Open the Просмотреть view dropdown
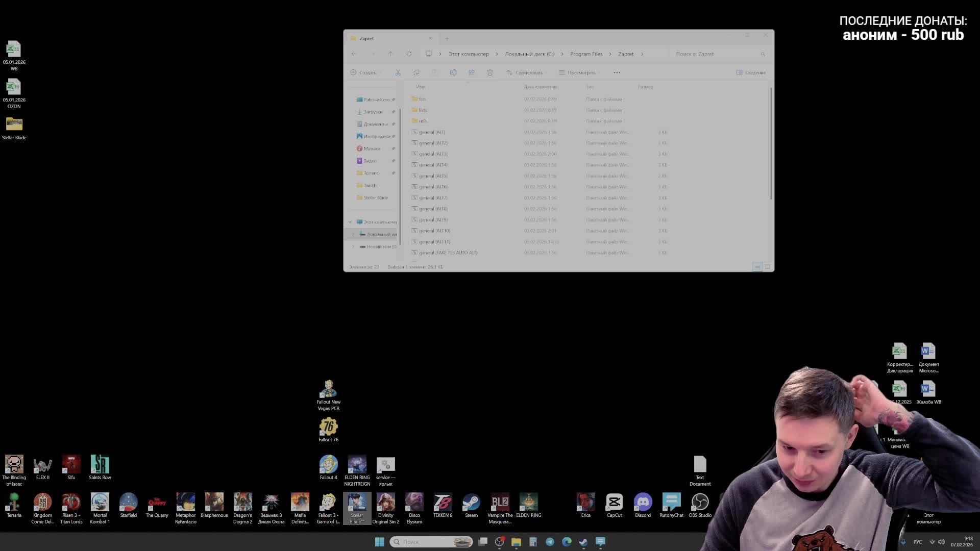The image size is (980, 551). click(579, 72)
